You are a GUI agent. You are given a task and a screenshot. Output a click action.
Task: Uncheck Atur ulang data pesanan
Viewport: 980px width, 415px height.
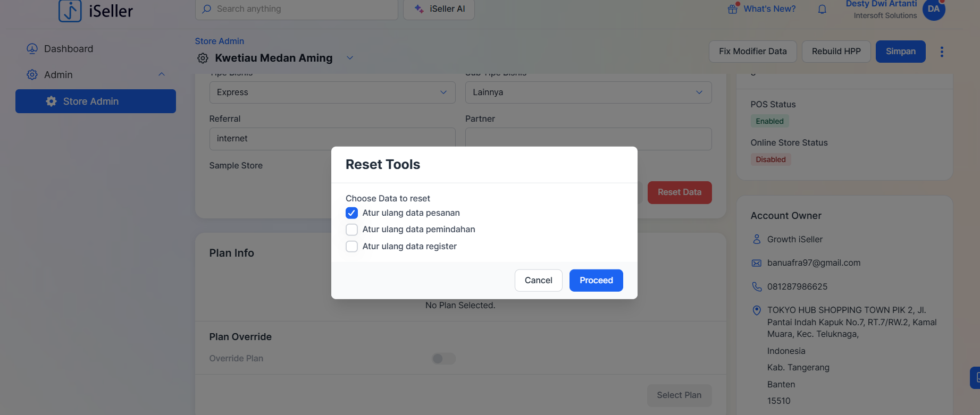[x=351, y=213]
